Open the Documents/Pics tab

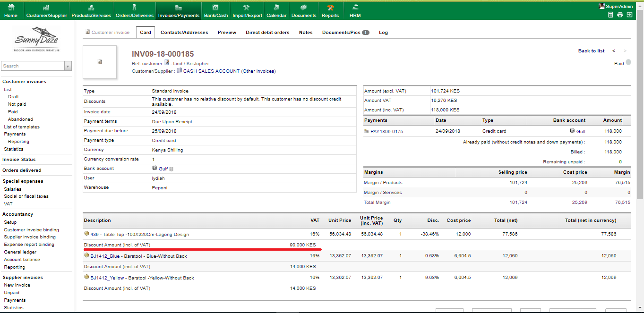(x=345, y=33)
